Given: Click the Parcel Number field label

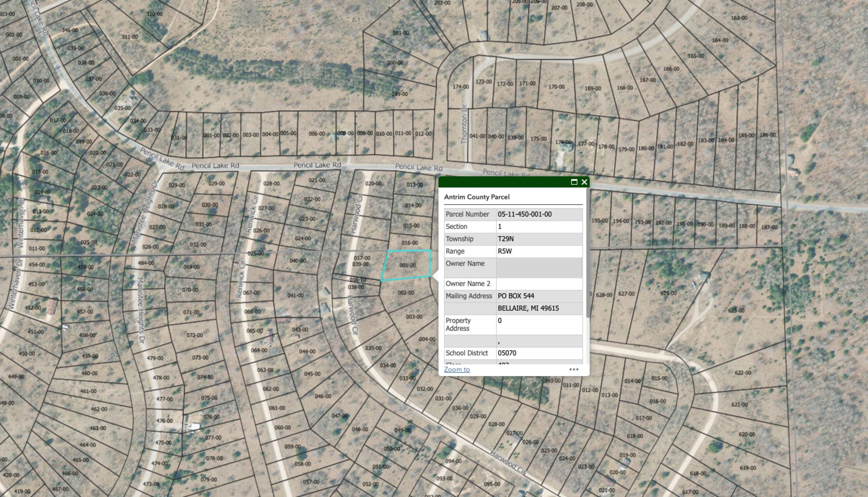Looking at the screenshot, I should click(x=467, y=214).
